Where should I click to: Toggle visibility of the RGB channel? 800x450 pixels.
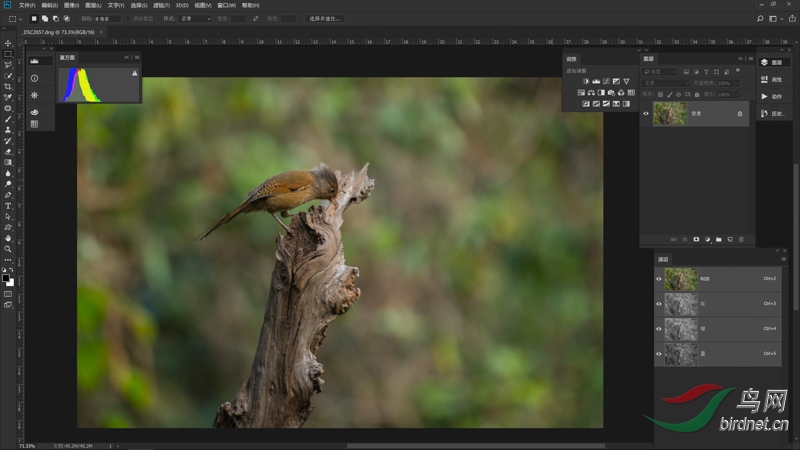tap(659, 279)
